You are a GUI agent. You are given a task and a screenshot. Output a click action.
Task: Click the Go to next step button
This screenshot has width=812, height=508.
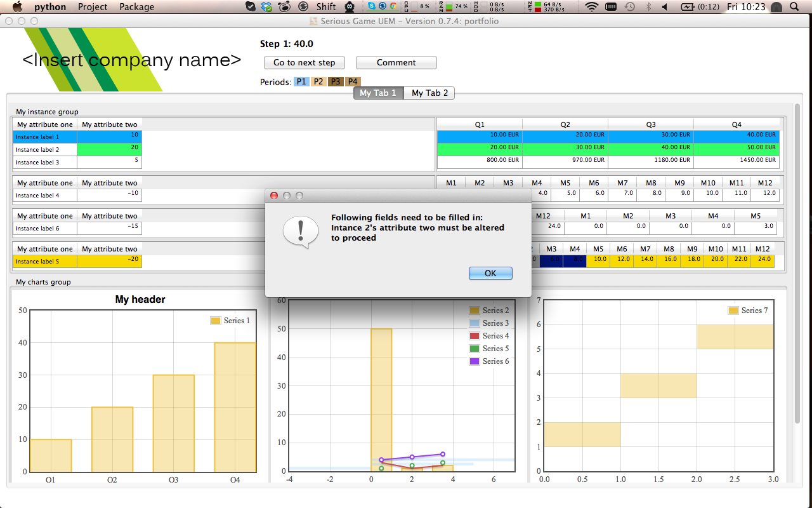point(304,62)
